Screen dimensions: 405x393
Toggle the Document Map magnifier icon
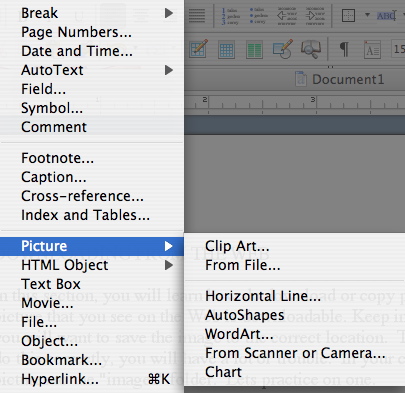click(x=311, y=50)
